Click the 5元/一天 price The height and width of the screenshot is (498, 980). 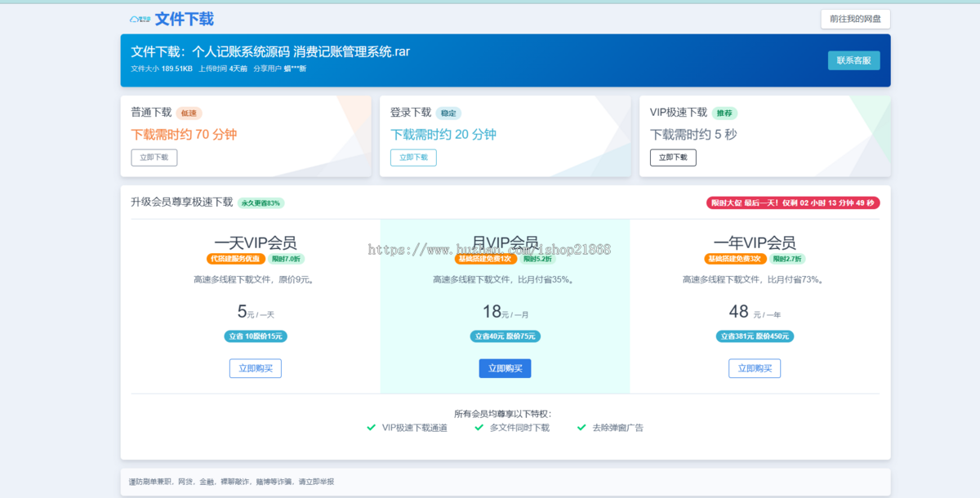coord(256,312)
